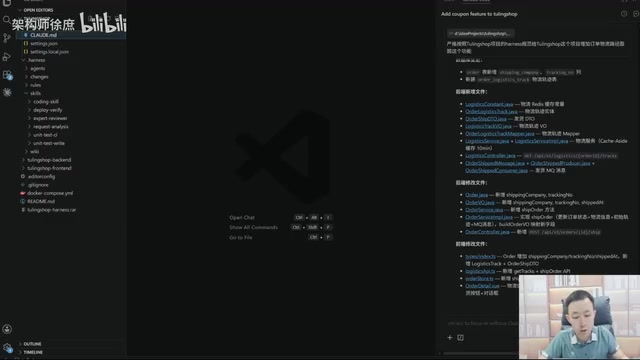
Task: Open the Run and Debug view
Action: coord(7,57)
